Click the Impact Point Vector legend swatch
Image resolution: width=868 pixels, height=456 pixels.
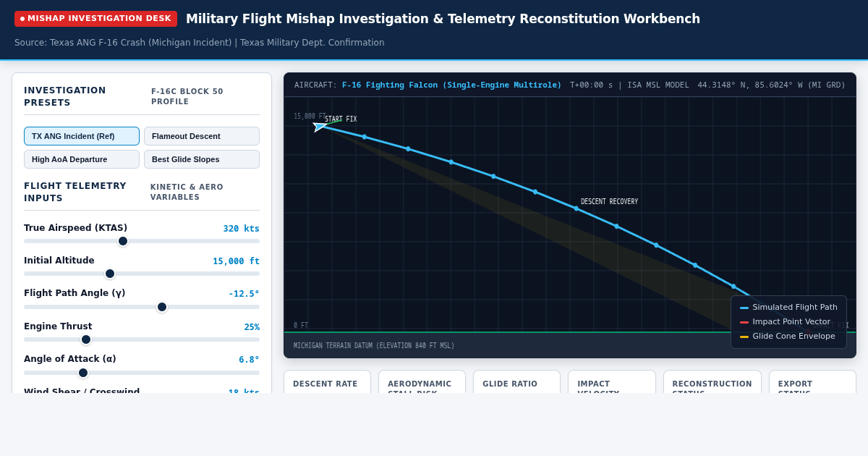[x=744, y=322]
